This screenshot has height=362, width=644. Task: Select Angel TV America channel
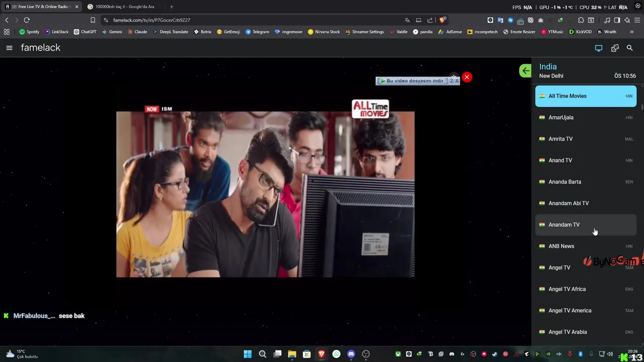pos(586,311)
